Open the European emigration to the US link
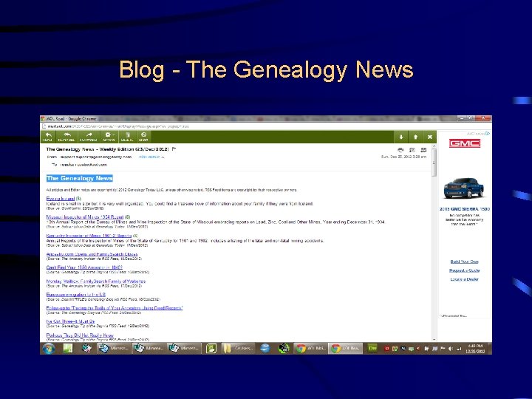The width and height of the screenshot is (532, 399). coord(76,295)
